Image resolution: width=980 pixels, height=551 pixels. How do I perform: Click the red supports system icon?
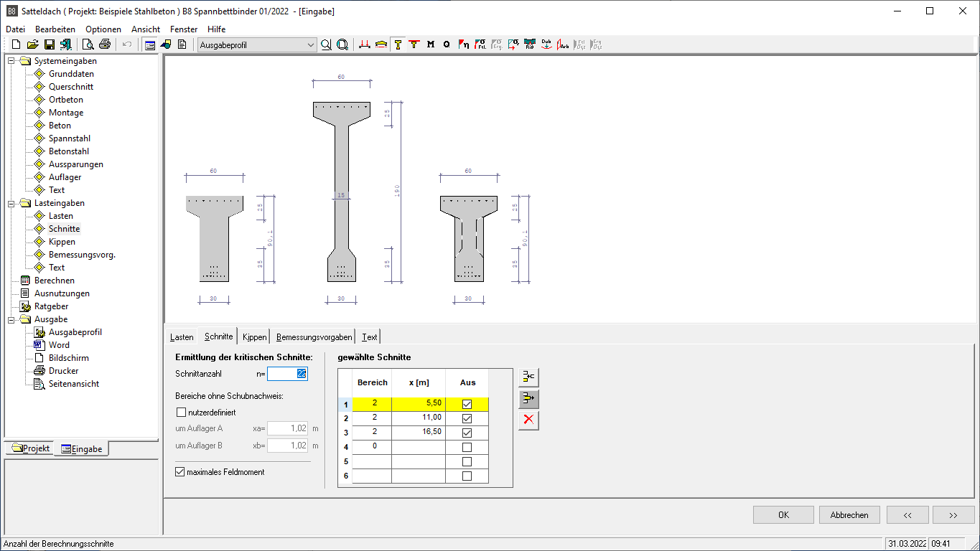point(365,44)
